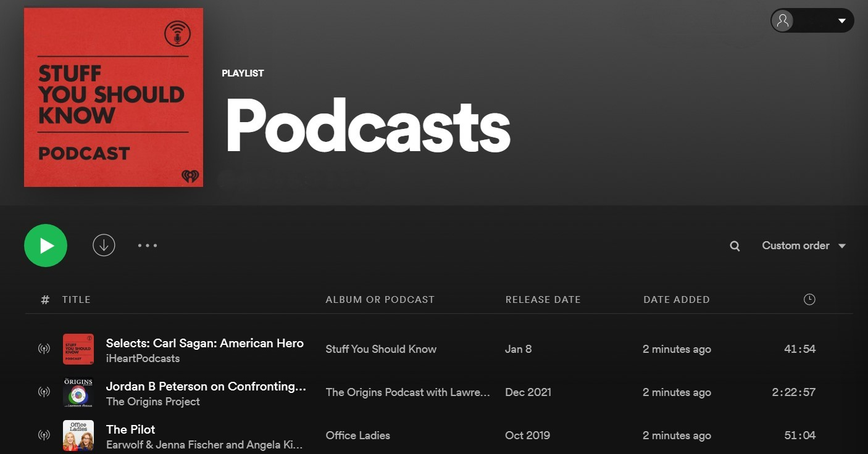Open episode 'Jordan B Peterson on Confronting...'
This screenshot has height=454, width=868.
(206, 386)
